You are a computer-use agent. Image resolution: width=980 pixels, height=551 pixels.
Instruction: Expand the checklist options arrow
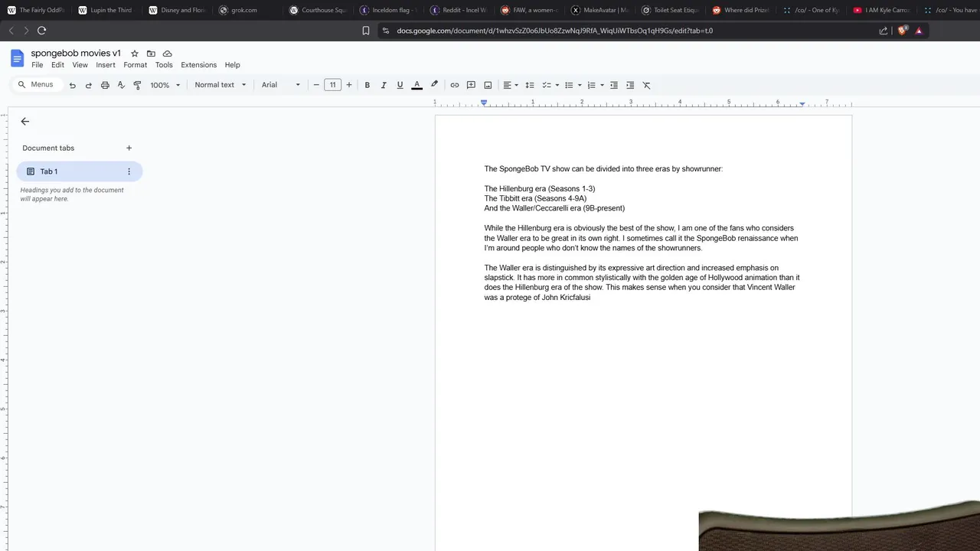pyautogui.click(x=557, y=85)
